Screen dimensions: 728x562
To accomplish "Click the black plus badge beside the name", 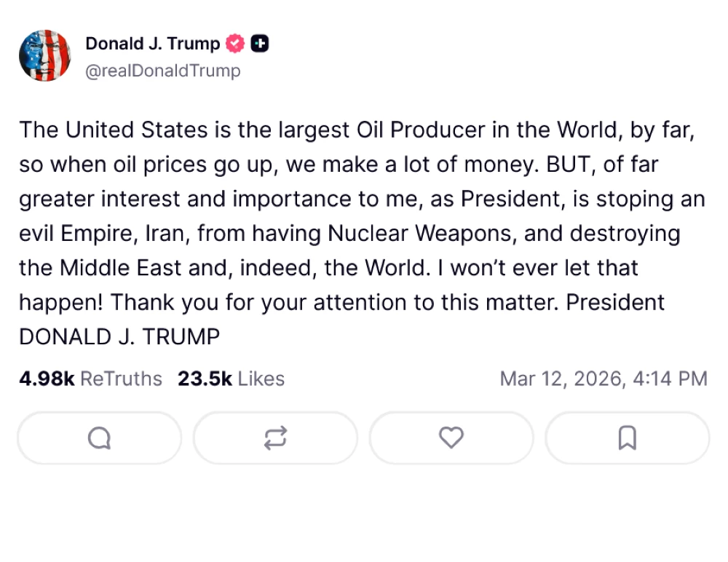I will 259,44.
